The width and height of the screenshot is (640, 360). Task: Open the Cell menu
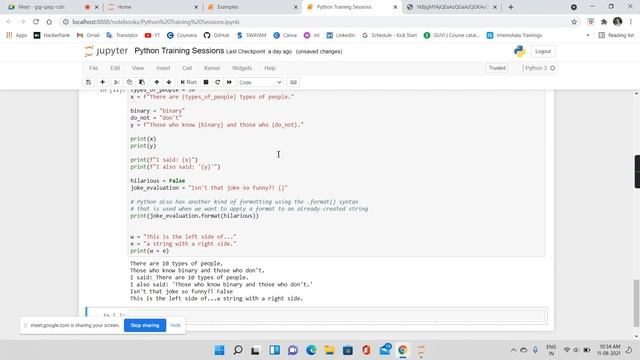coord(187,68)
